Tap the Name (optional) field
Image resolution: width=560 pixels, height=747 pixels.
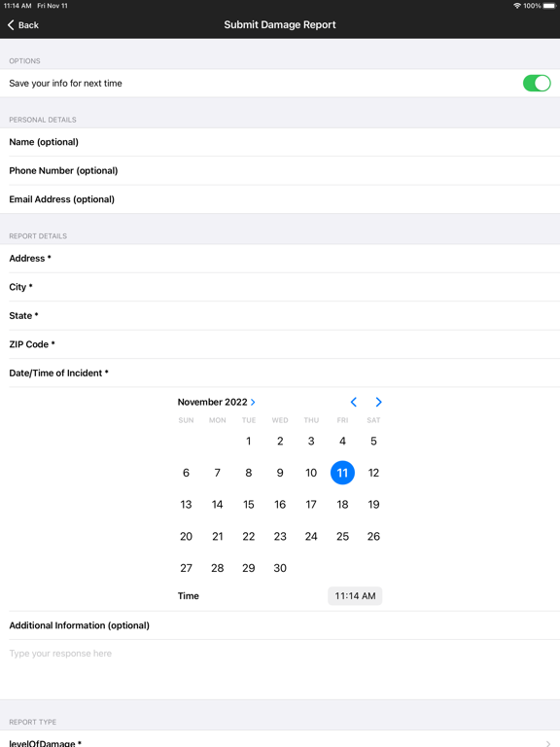pyautogui.click(x=280, y=142)
